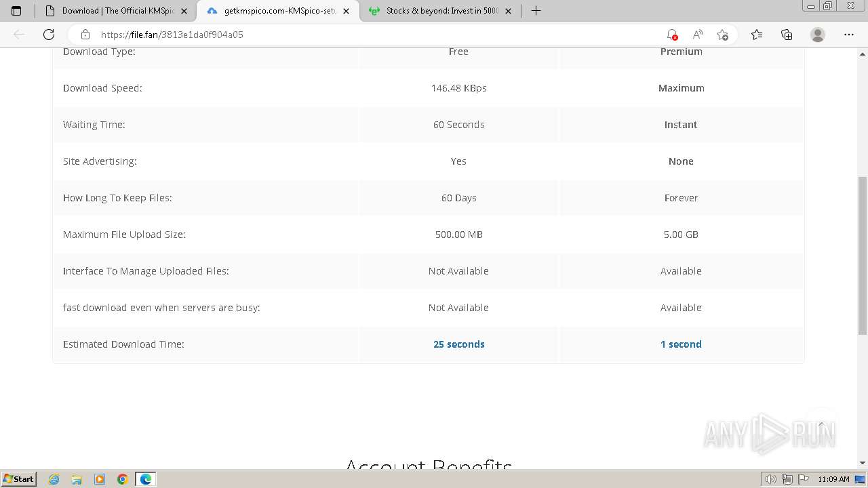The height and width of the screenshot is (488, 868).
Task: Select the 500.00 MB upload size cell
Action: click(x=459, y=235)
